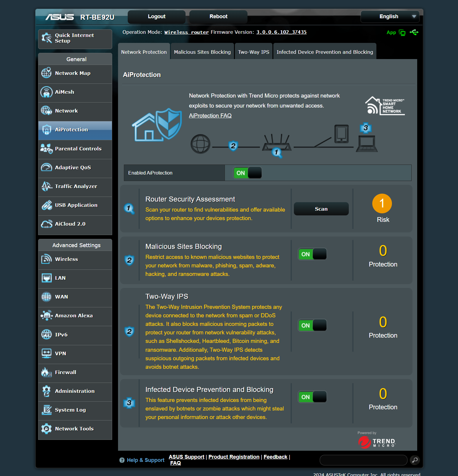Viewport: 458px width, 476px height.
Task: Click the footer search input field
Action: click(363, 460)
